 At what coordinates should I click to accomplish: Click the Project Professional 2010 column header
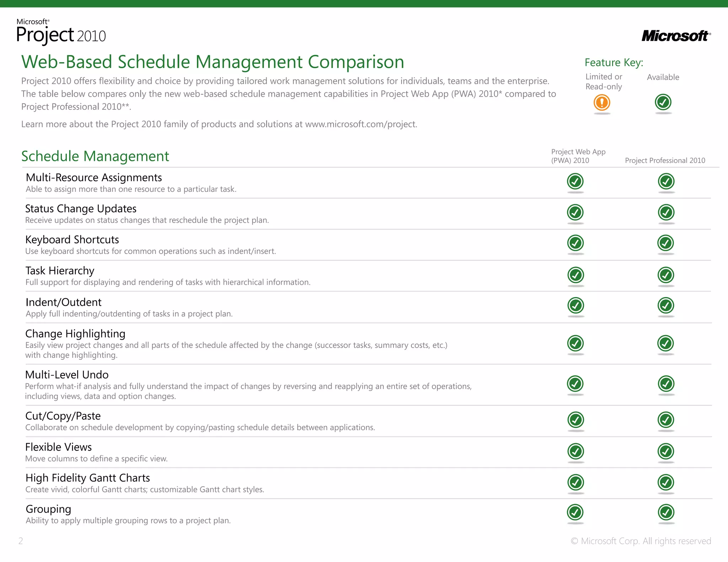pyautogui.click(x=665, y=161)
